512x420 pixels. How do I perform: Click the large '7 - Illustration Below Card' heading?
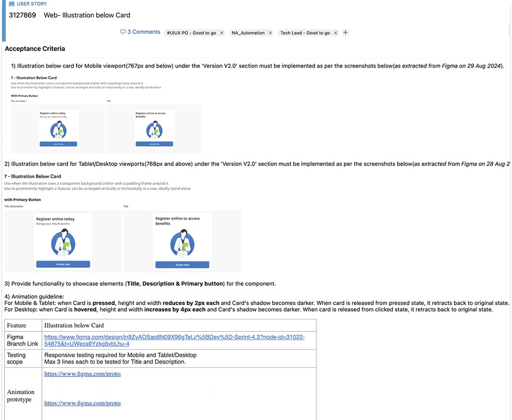pos(32,176)
